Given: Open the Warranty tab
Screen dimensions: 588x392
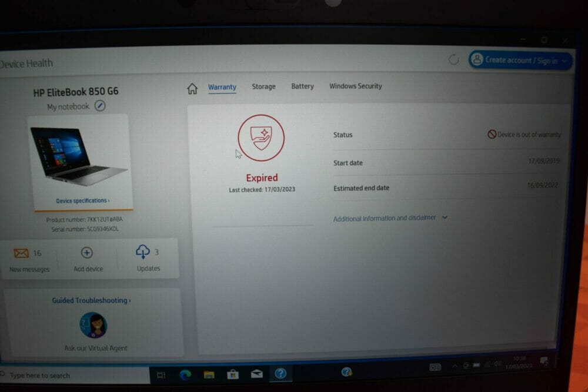Looking at the screenshot, I should pyautogui.click(x=222, y=87).
